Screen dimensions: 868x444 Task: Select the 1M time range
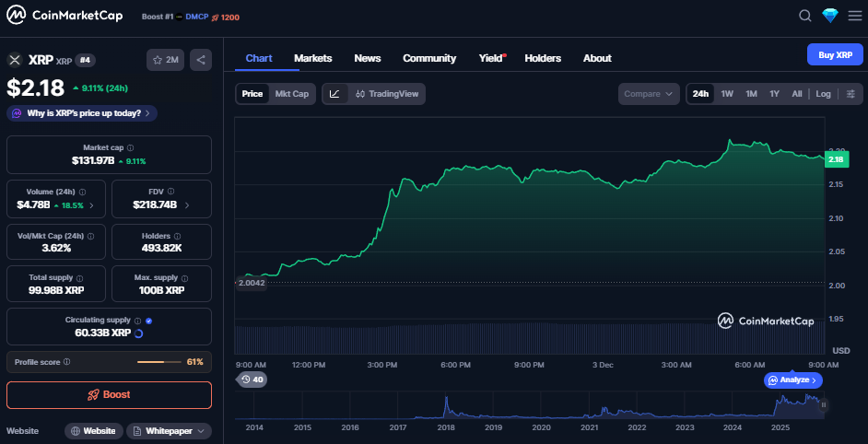(x=751, y=94)
